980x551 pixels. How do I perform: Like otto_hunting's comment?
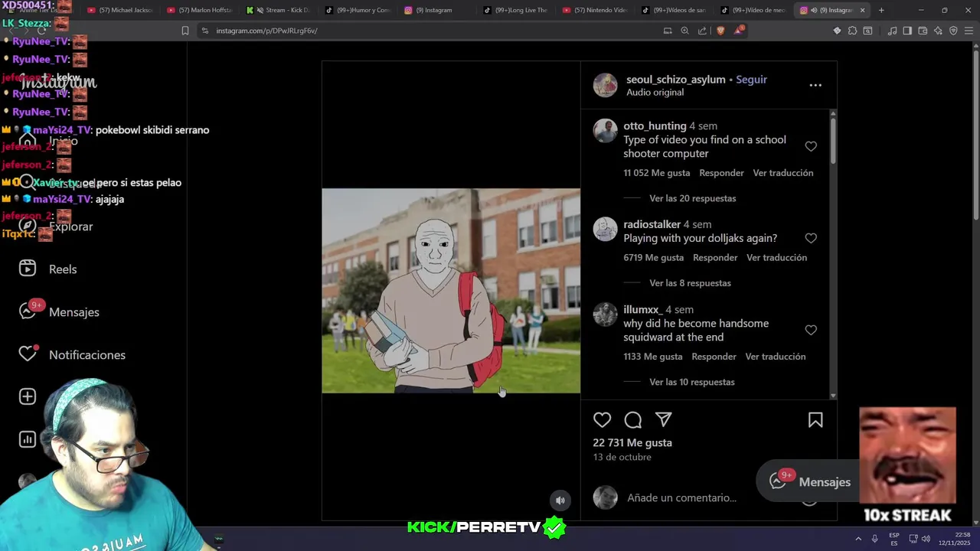(x=811, y=146)
